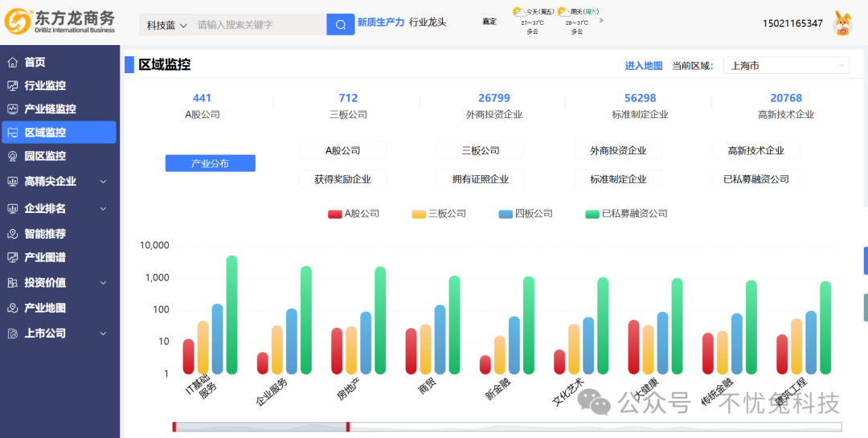Open the 当前区域 上海市 dropdown
This screenshot has height=438, width=868.
tap(786, 66)
